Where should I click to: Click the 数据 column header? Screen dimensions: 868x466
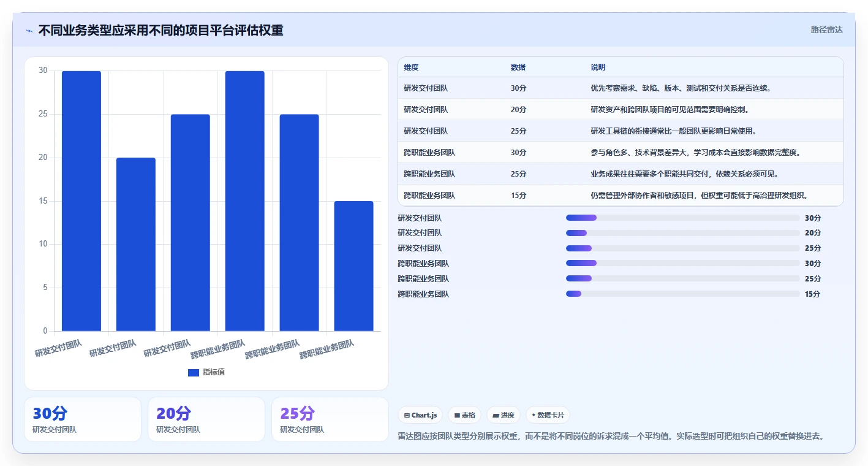(518, 67)
